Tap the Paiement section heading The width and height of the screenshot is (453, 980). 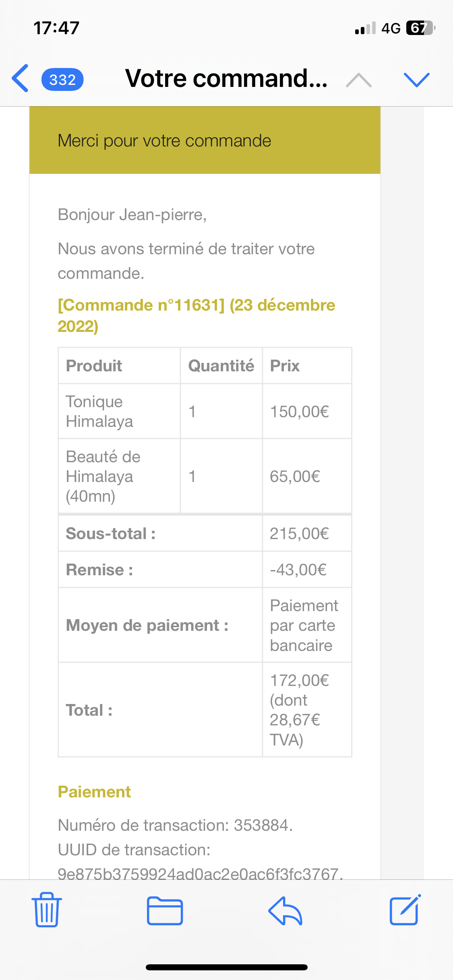tap(94, 792)
